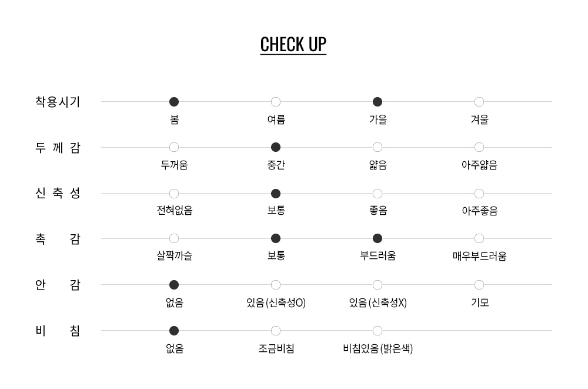This screenshot has width=588, height=389.
Task: Select the 살짝까슬 radio dot
Action: point(174,238)
